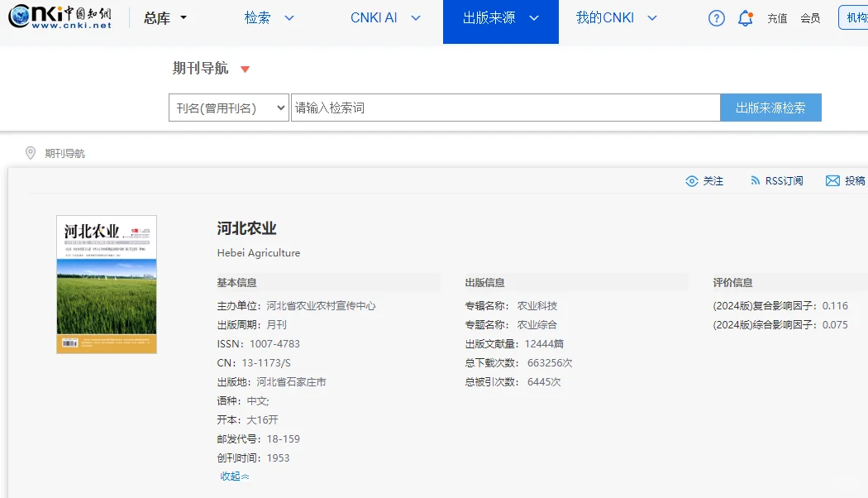Click the CNKI 中国知网 logo
Screen dimensions: 868x498
point(60,17)
